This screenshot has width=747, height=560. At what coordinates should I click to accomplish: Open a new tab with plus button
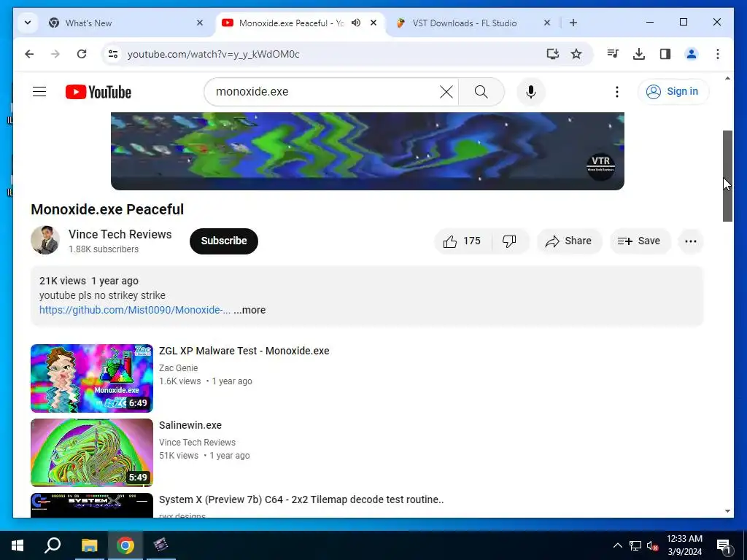573,23
